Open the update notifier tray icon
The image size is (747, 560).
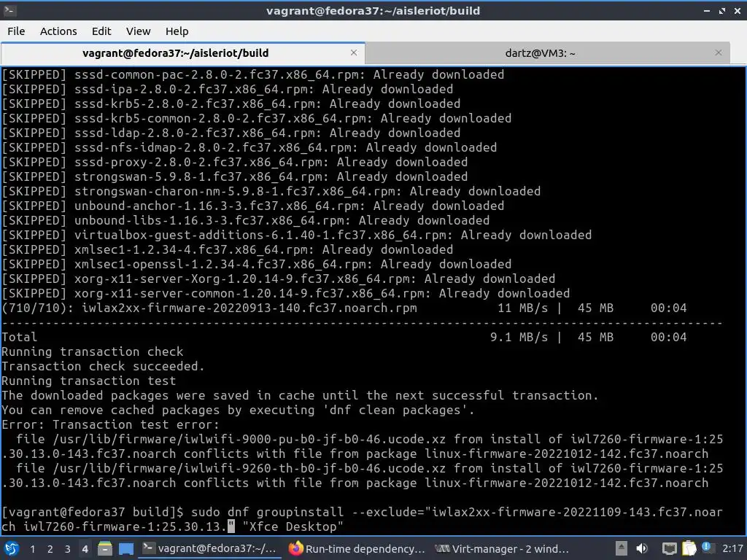click(706, 547)
